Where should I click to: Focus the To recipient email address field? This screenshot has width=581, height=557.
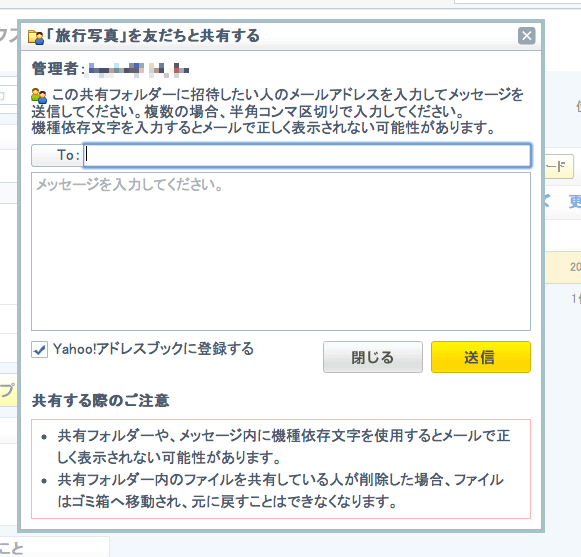[x=307, y=155]
